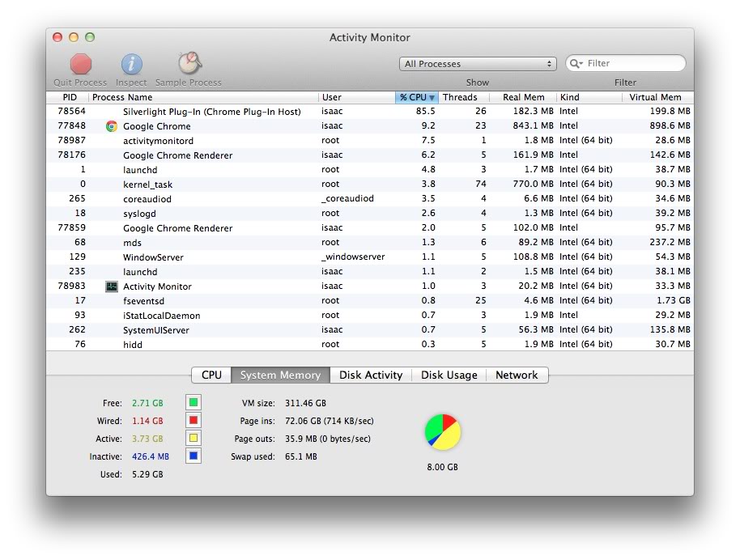
Task: Select the kernel_task process
Action: click(x=370, y=185)
